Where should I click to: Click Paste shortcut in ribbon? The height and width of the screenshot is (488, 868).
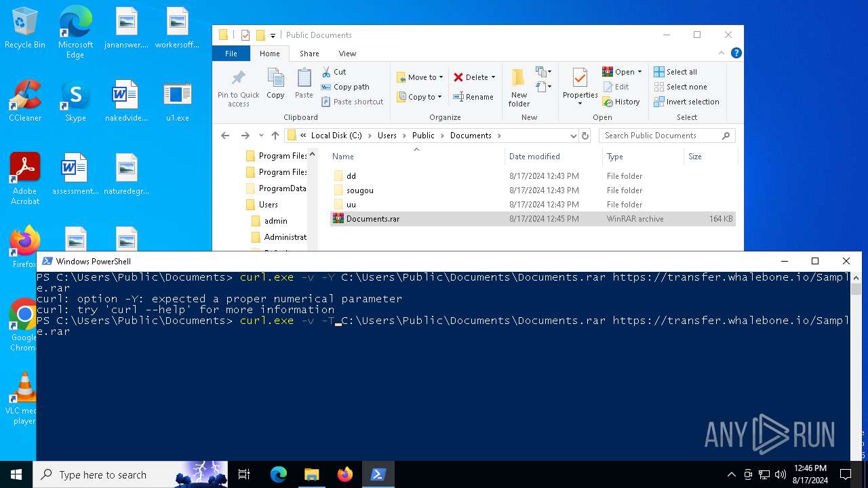pyautogui.click(x=352, y=102)
